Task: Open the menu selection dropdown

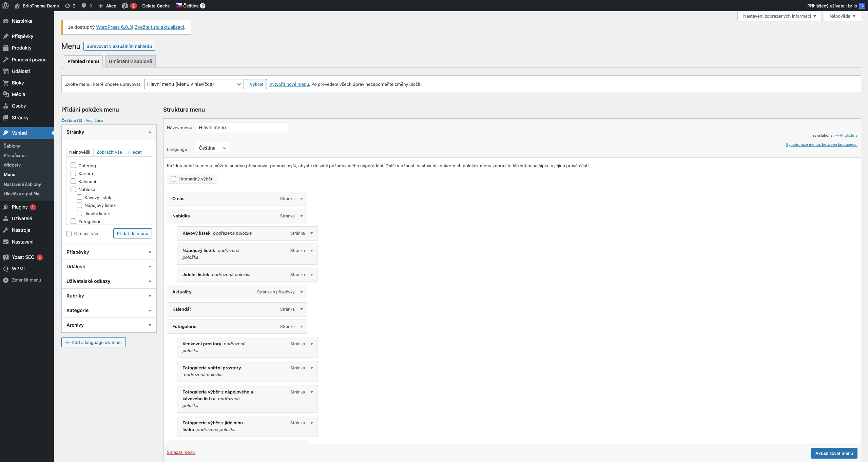Action: pos(194,84)
